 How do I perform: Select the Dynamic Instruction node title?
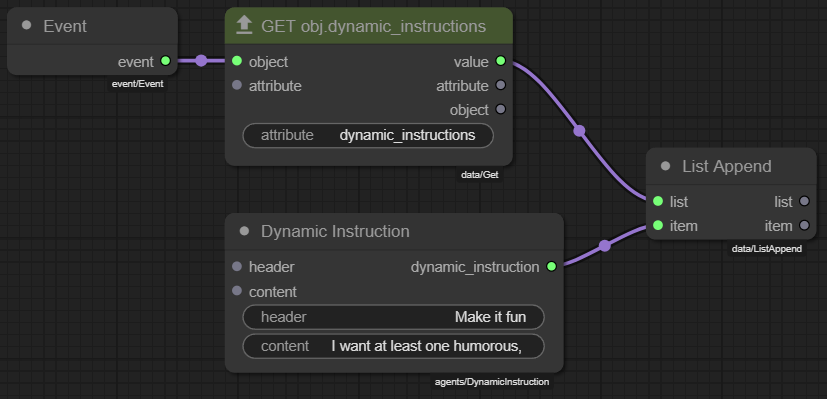tap(335, 231)
